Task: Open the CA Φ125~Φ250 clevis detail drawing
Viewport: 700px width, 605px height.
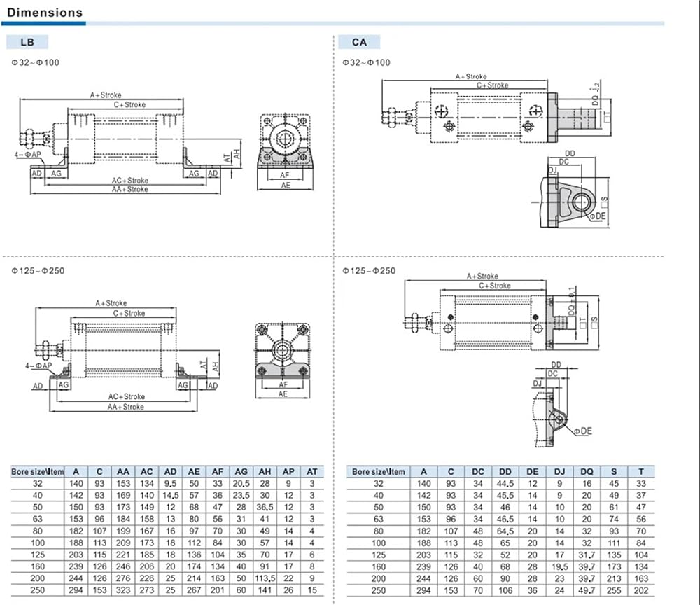Action: (x=563, y=405)
